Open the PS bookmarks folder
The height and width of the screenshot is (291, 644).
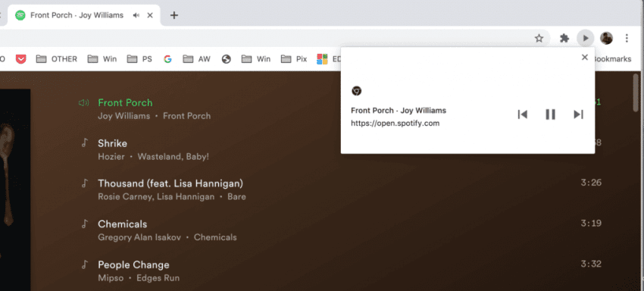[139, 59]
